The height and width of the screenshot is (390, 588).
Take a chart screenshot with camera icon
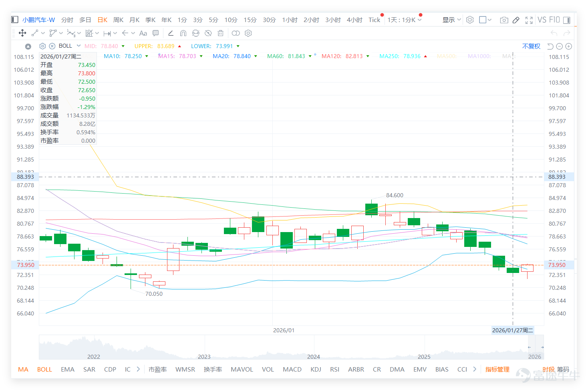[x=504, y=20]
